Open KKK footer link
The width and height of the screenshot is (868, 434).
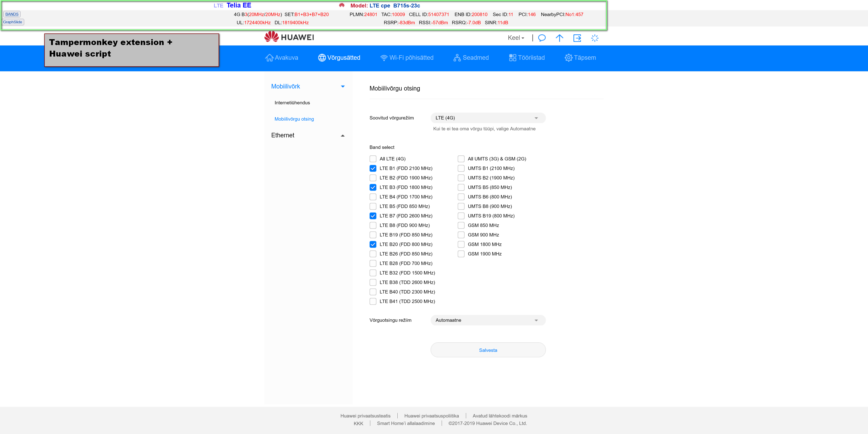click(359, 424)
